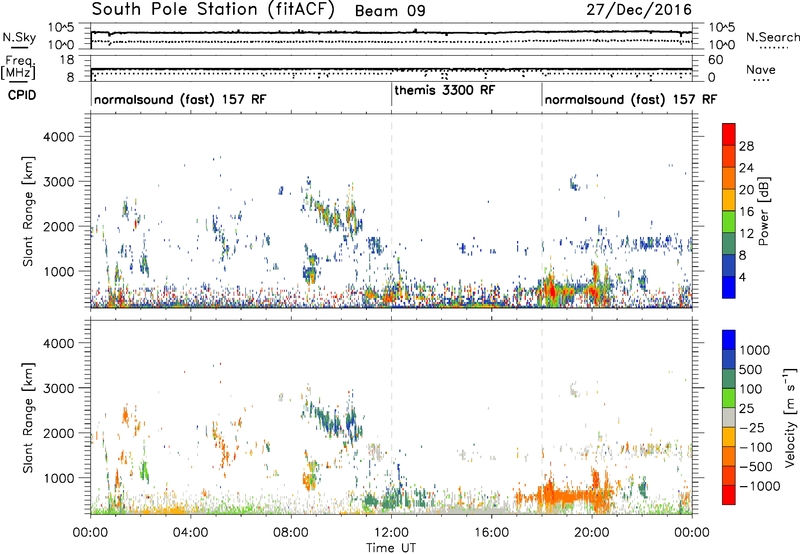Viewport: 800px width, 554px height.
Task: Click the 16–20 dB yellow Power swatch
Action: coord(729,200)
